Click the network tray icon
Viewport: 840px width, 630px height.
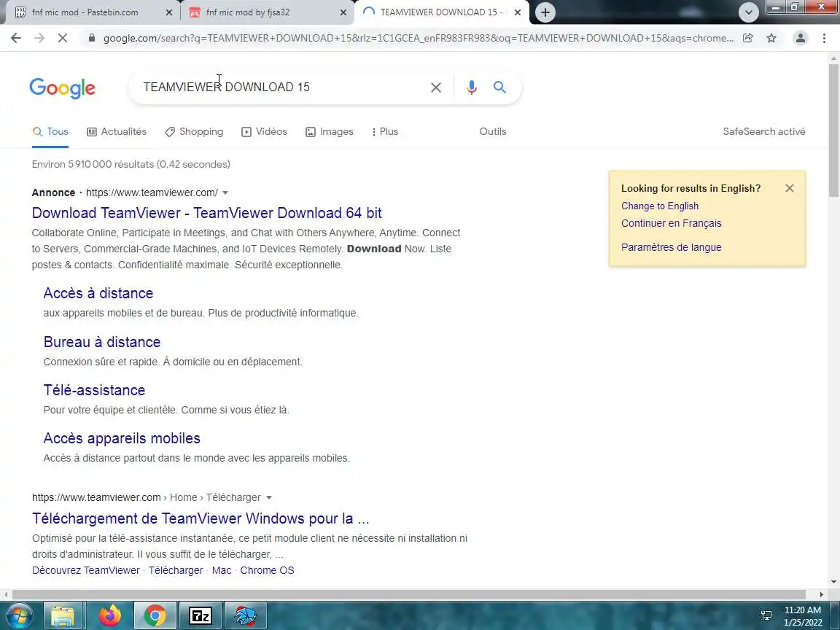click(x=766, y=615)
